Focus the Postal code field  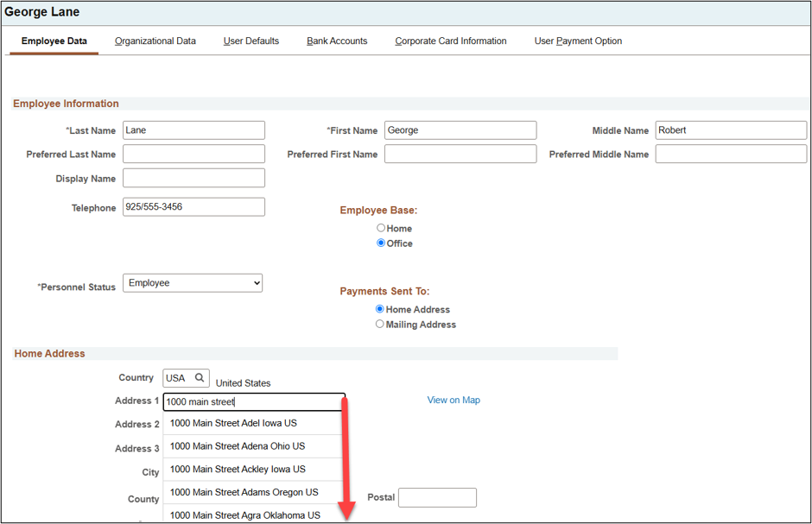point(437,497)
